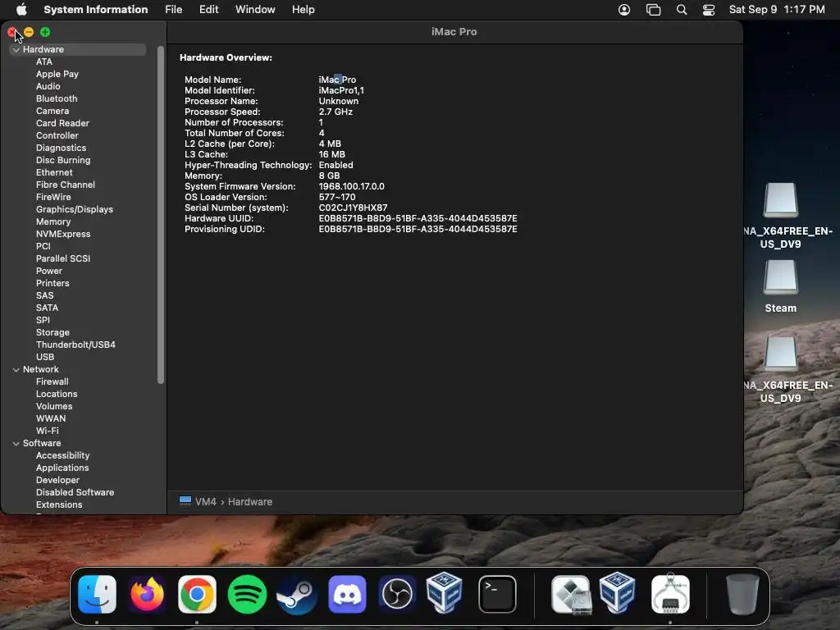
Task: Click the Model Identifier value iMacPro1,1
Action: pyautogui.click(x=341, y=90)
